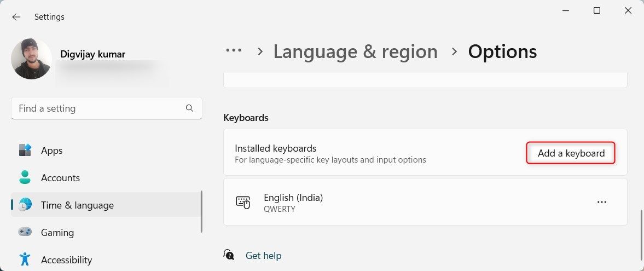Click the search magnifier icon
This screenshot has width=644, height=271.
click(x=190, y=108)
